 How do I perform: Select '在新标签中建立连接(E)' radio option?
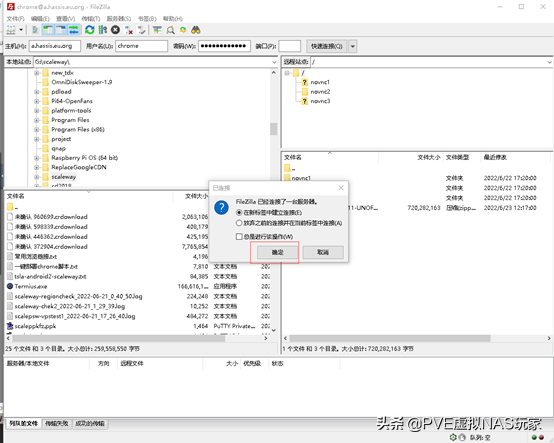(239, 213)
